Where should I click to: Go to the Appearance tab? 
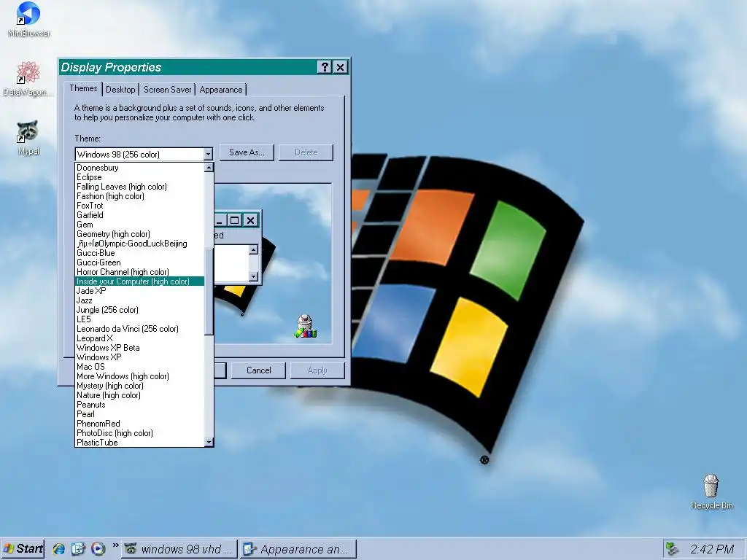[x=221, y=90]
